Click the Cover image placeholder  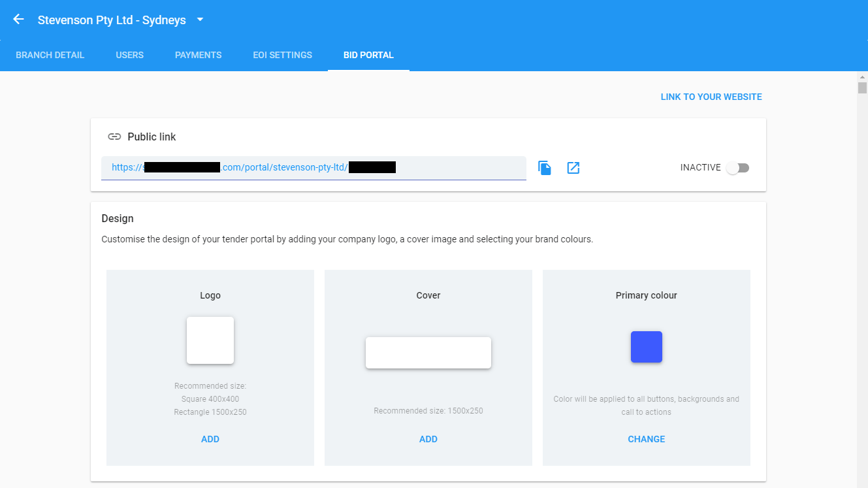[x=428, y=352]
